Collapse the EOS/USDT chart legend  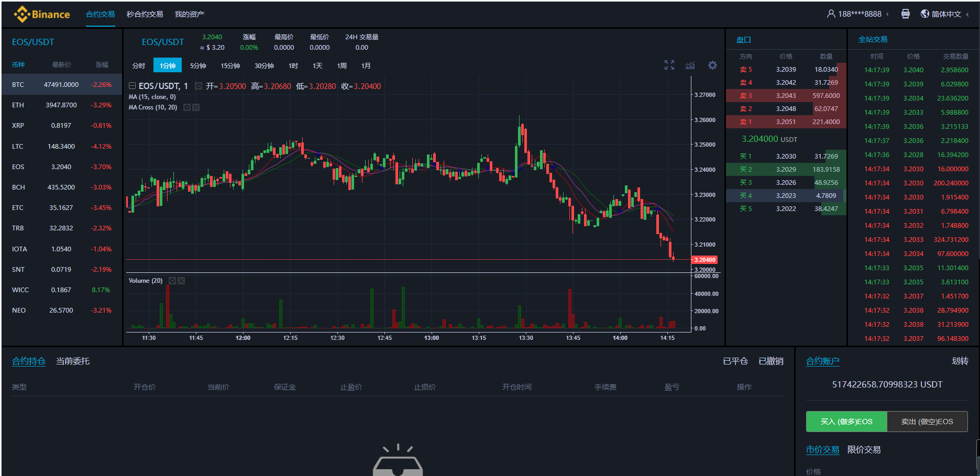click(133, 86)
